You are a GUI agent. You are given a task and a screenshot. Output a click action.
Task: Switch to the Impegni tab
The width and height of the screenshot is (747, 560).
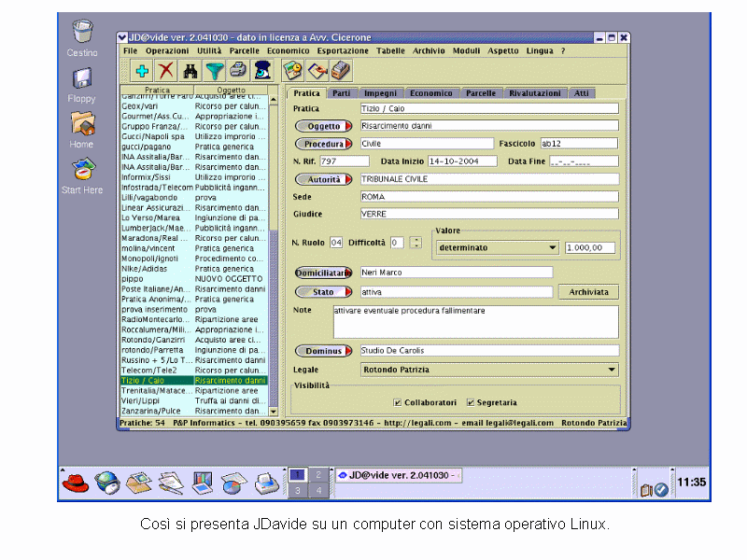380,93
